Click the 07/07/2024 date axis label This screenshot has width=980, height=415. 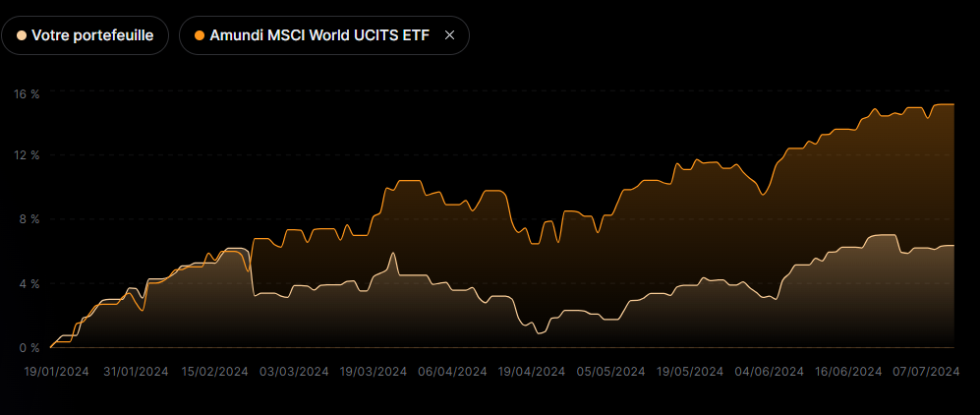click(x=925, y=372)
